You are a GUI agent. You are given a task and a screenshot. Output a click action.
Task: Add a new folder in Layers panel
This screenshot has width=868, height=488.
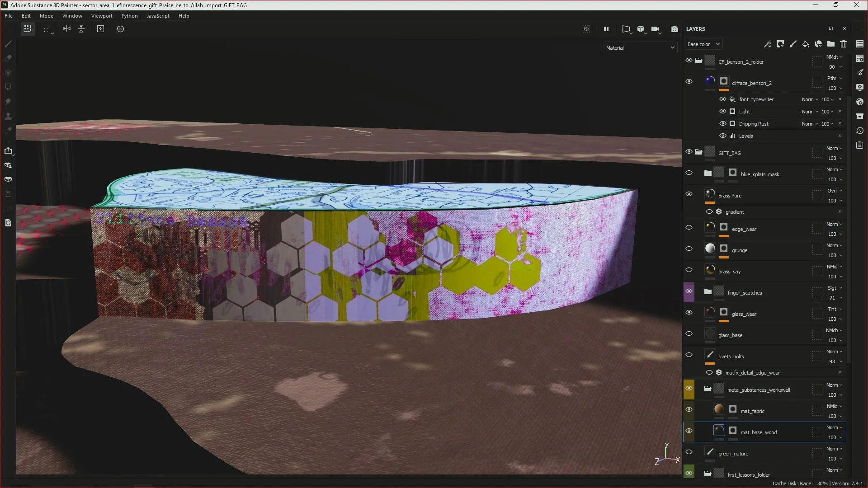click(830, 44)
